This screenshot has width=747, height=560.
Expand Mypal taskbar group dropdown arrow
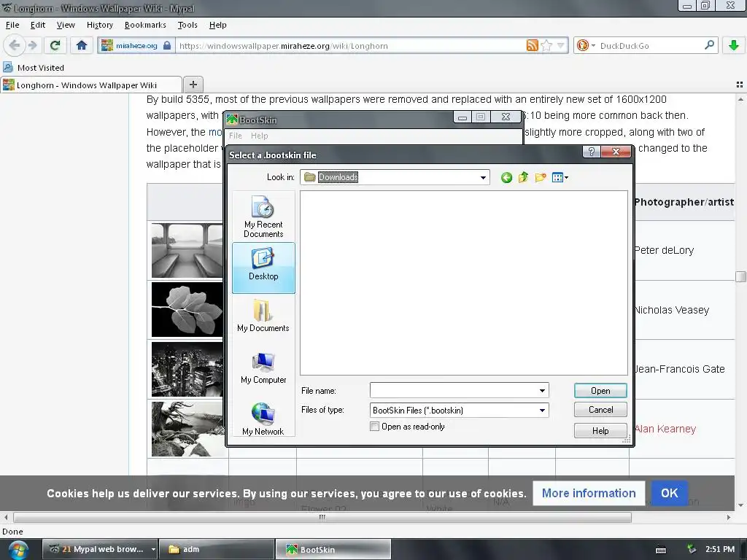[x=153, y=549]
